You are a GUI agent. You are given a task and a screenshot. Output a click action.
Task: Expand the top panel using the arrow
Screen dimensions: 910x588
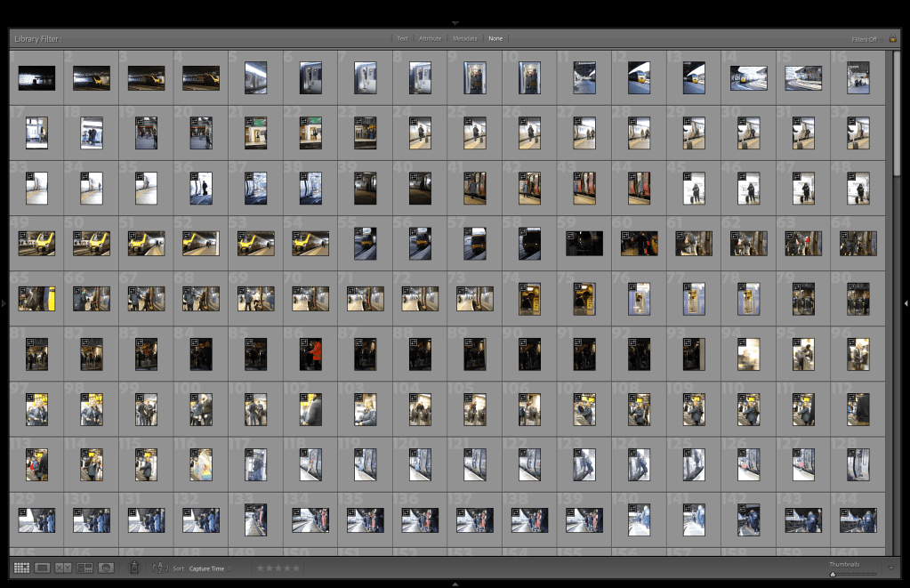[x=455, y=22]
